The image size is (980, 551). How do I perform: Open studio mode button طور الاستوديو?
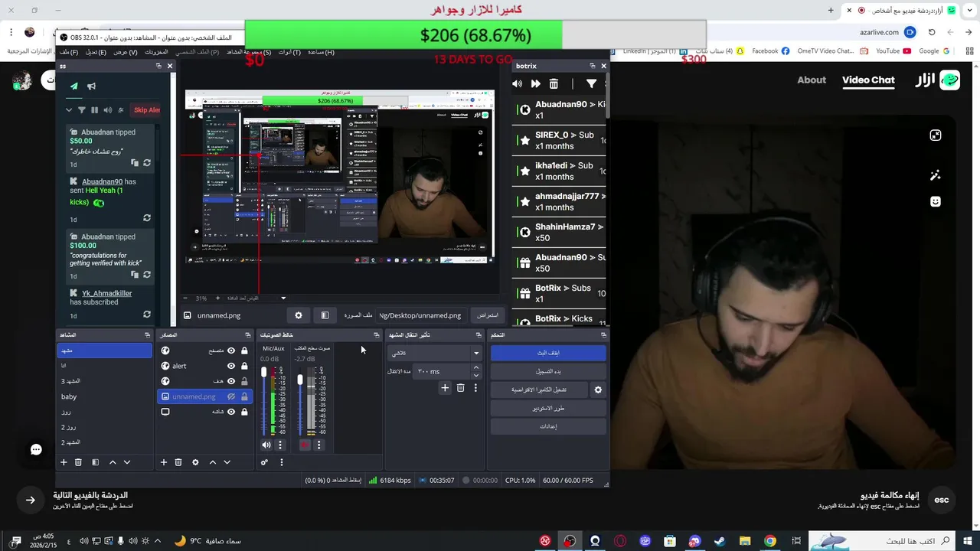tap(548, 408)
